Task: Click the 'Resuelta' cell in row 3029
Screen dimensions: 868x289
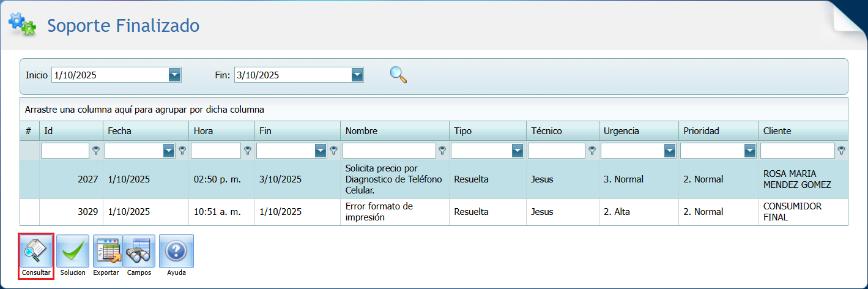Action: point(488,212)
